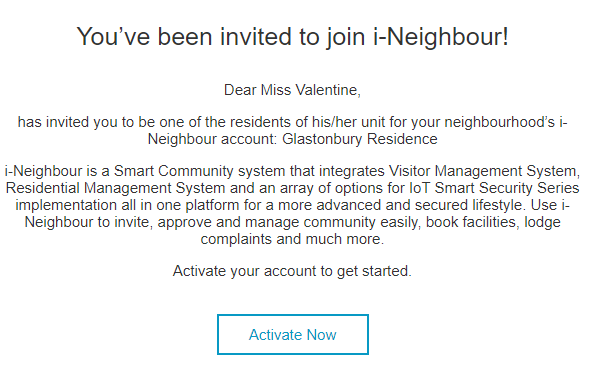Image resolution: width=599 pixels, height=370 pixels.
Task: Click the "Glastonbury Residence" account name
Action: coord(359,139)
